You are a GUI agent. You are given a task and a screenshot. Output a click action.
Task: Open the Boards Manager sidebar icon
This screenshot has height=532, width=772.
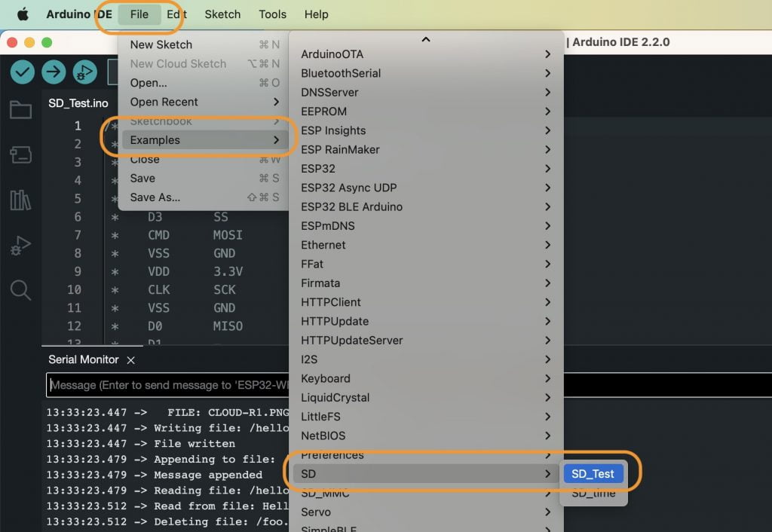(x=20, y=154)
